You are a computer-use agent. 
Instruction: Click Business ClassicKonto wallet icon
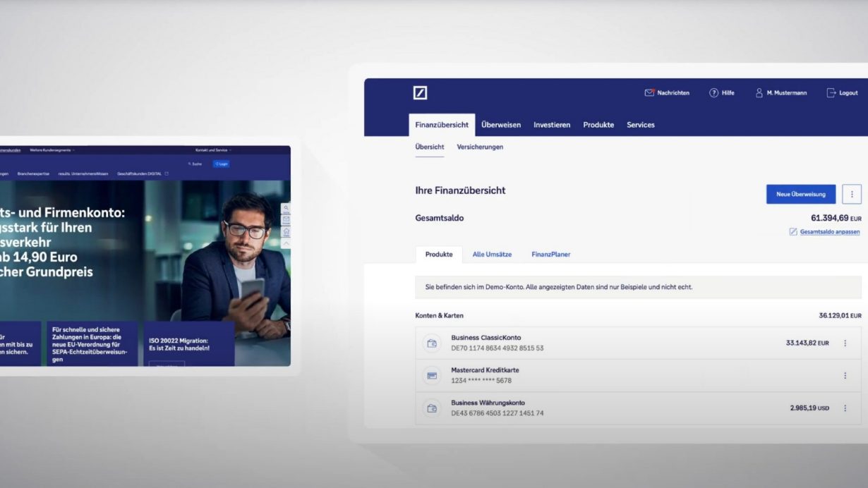[x=432, y=343]
